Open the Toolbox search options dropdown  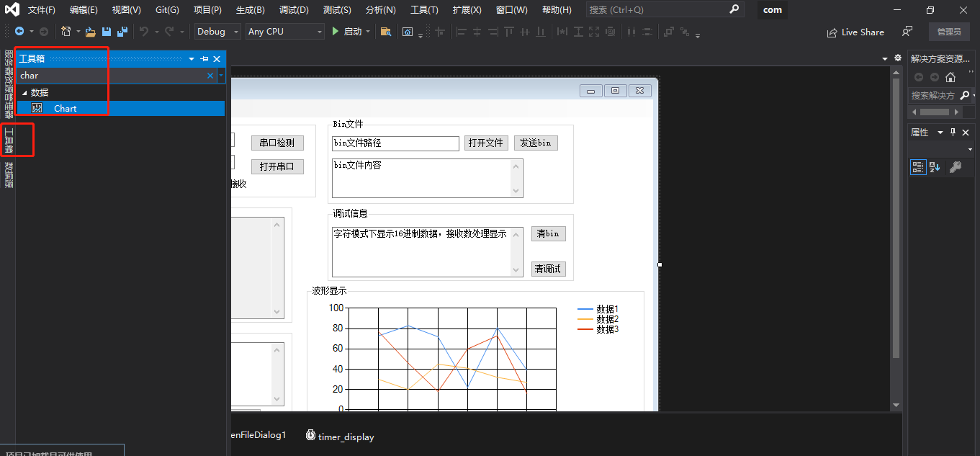[x=221, y=75]
